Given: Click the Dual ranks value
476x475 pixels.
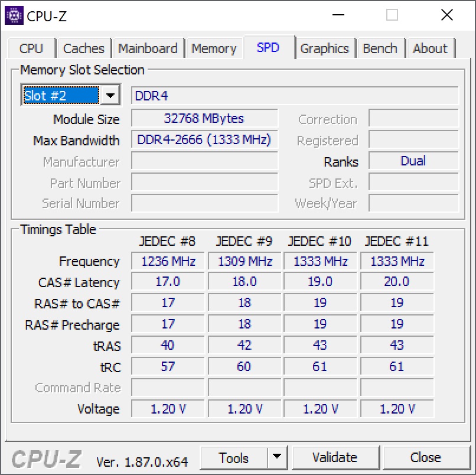Looking at the screenshot, I should tap(413, 161).
